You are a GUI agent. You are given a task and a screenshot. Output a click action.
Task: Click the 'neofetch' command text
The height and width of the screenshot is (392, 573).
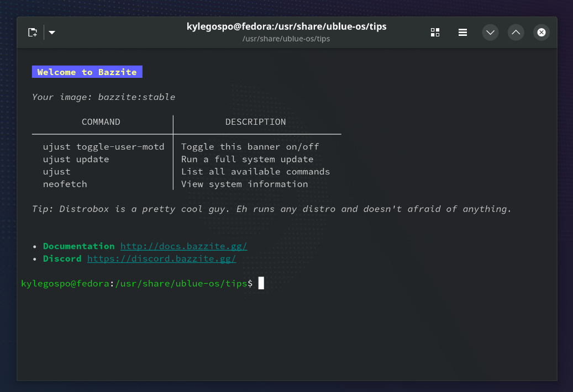[65, 184]
